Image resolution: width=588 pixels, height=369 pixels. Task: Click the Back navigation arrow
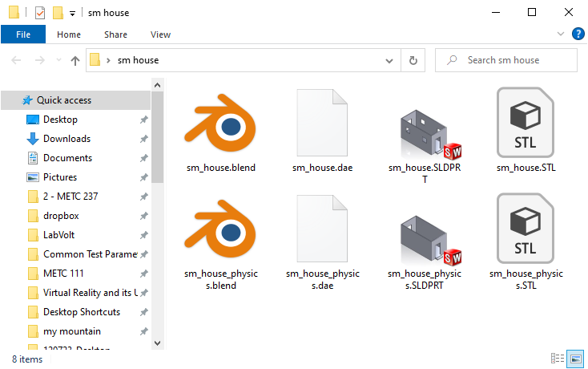click(16, 60)
